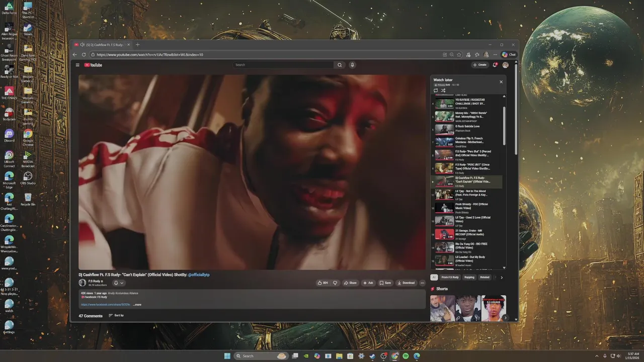Switch to the Dj Cashflow browser tab
The width and height of the screenshot is (644, 362).
[102, 45]
